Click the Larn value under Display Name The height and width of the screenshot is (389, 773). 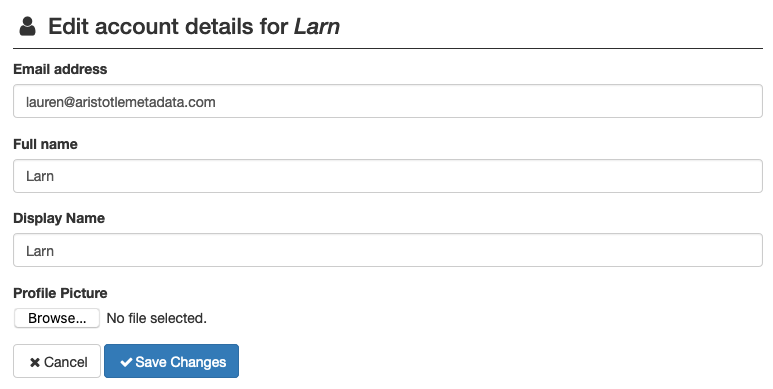(40, 251)
